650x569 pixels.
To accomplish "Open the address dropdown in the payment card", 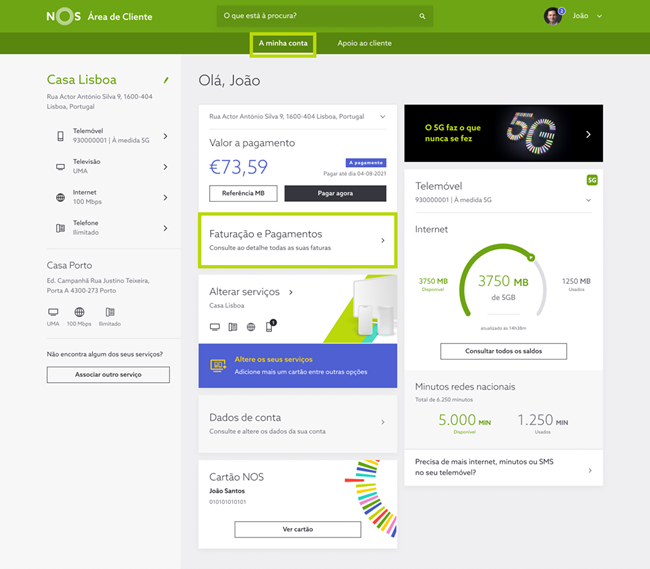I will click(x=383, y=117).
